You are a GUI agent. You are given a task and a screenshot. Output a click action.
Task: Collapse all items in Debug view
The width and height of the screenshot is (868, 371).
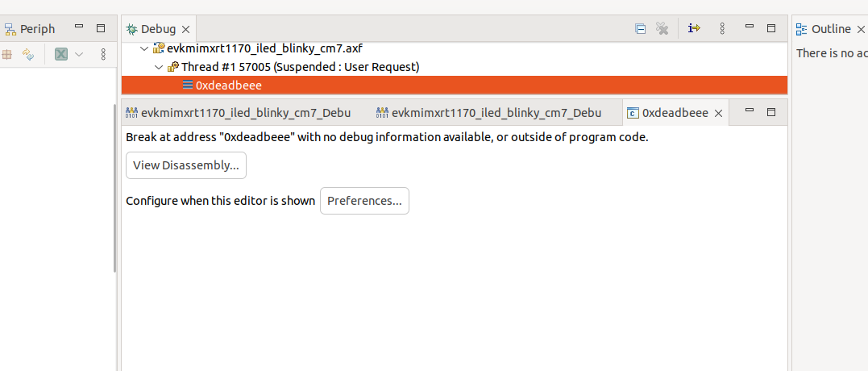coord(641,29)
